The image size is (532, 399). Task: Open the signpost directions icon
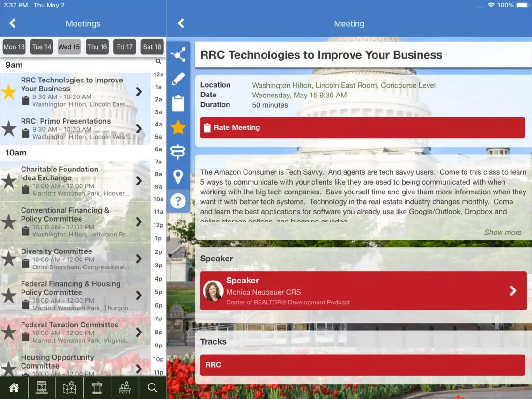point(178,152)
